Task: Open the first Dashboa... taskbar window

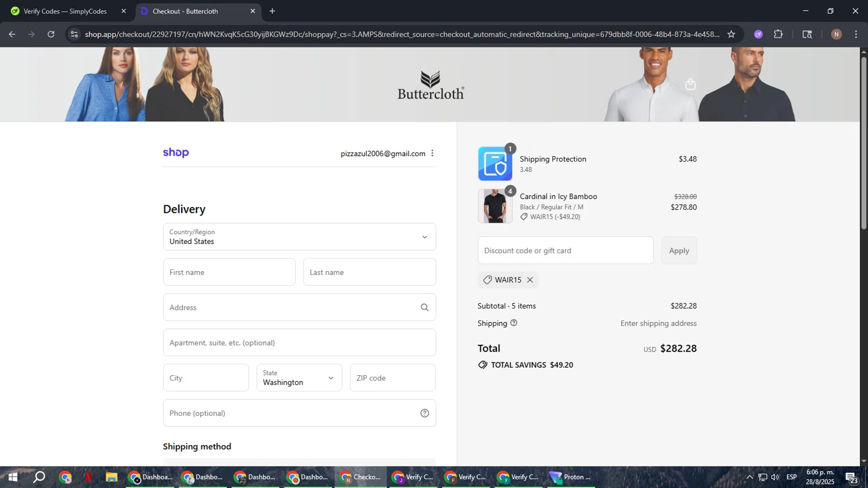Action: tap(150, 478)
